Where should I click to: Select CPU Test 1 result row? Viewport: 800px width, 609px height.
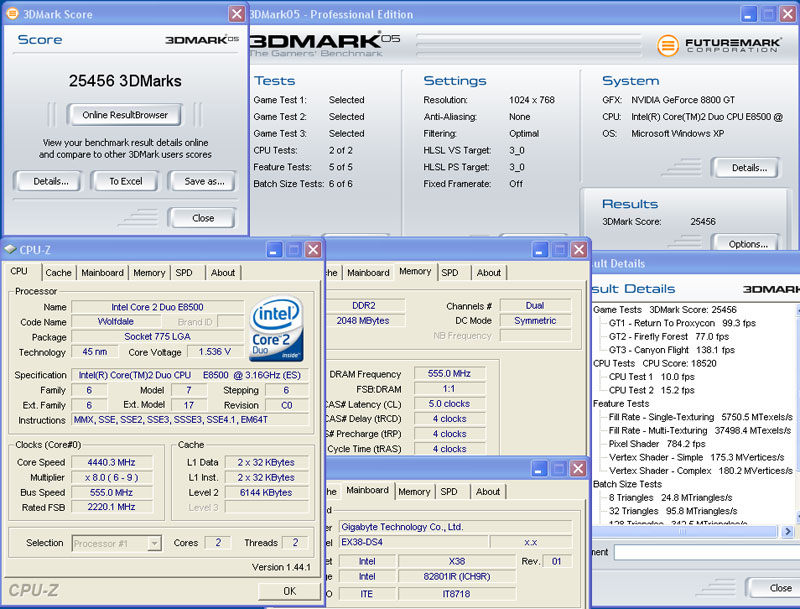652,376
